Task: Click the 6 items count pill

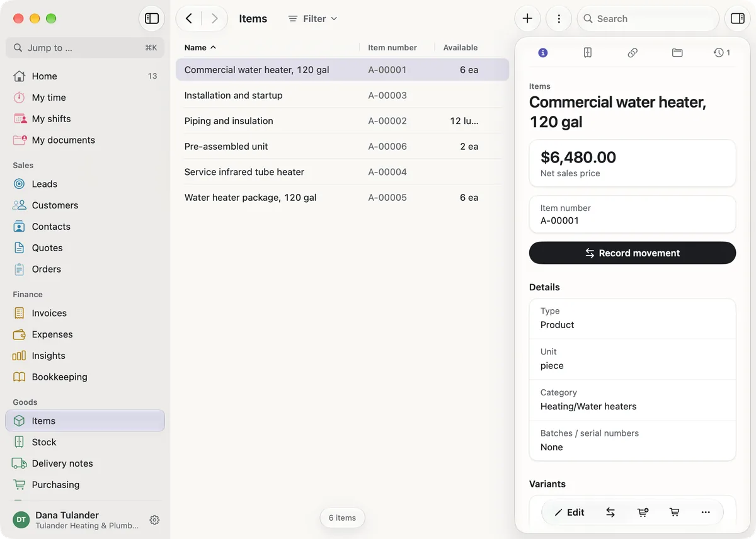Action: click(342, 518)
